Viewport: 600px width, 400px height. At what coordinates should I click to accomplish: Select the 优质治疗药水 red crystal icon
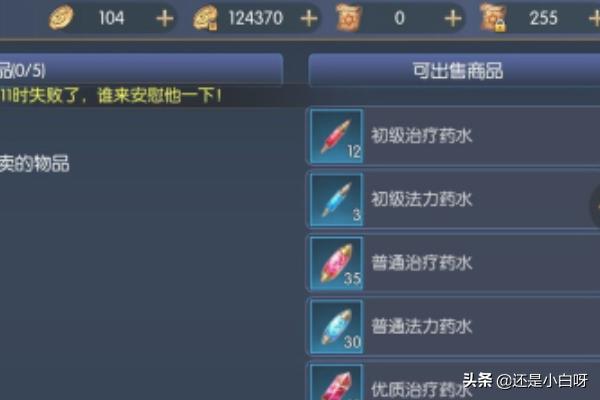tap(337, 382)
